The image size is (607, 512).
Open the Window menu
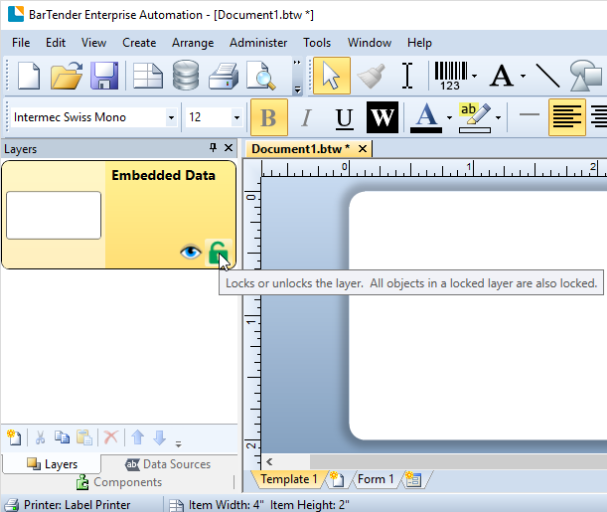pyautogui.click(x=369, y=43)
